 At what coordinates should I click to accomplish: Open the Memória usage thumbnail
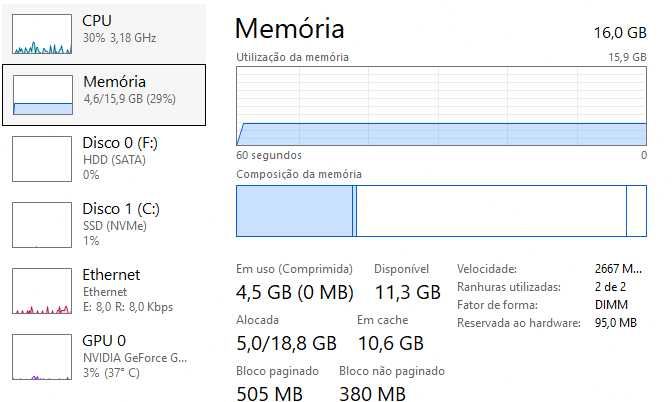[x=42, y=95]
